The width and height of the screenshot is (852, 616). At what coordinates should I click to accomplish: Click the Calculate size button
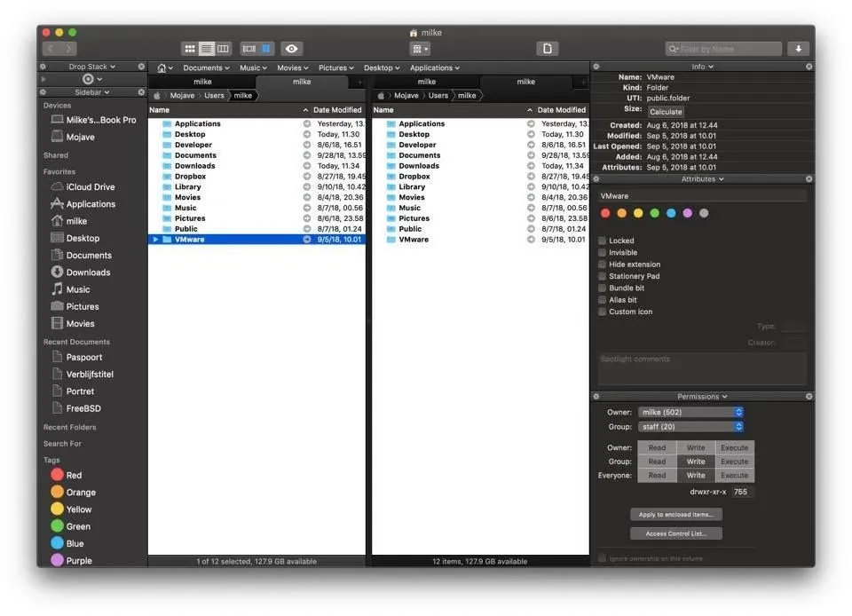point(666,112)
